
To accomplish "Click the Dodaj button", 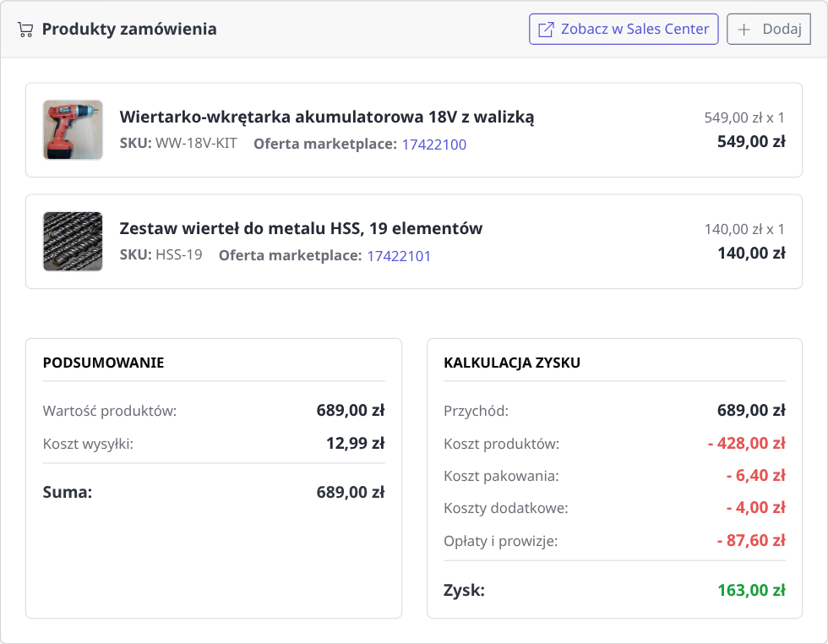I will coord(768,29).
